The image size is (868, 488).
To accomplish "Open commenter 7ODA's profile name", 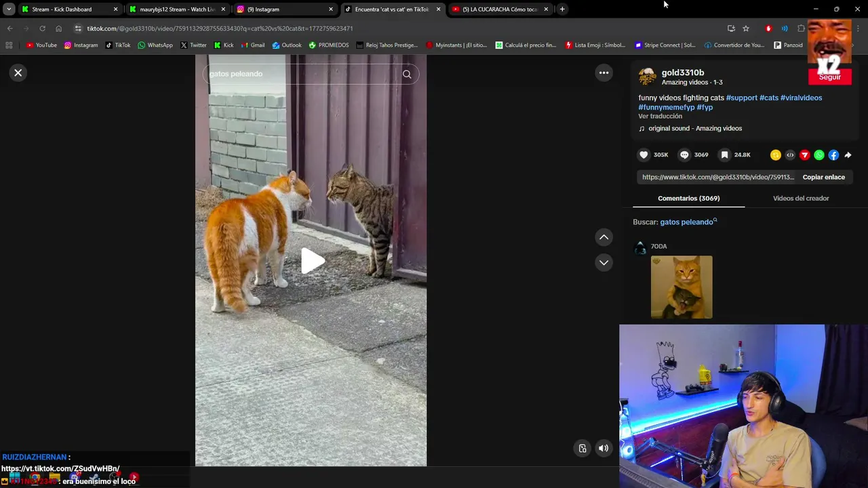I will [658, 246].
